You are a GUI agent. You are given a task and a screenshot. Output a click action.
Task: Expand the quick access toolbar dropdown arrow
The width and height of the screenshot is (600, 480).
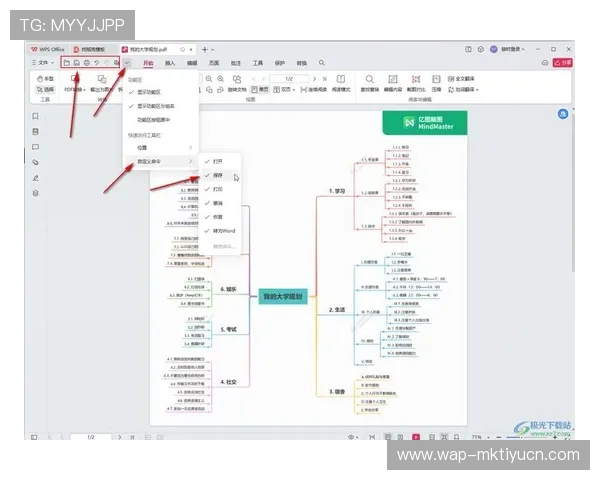128,62
